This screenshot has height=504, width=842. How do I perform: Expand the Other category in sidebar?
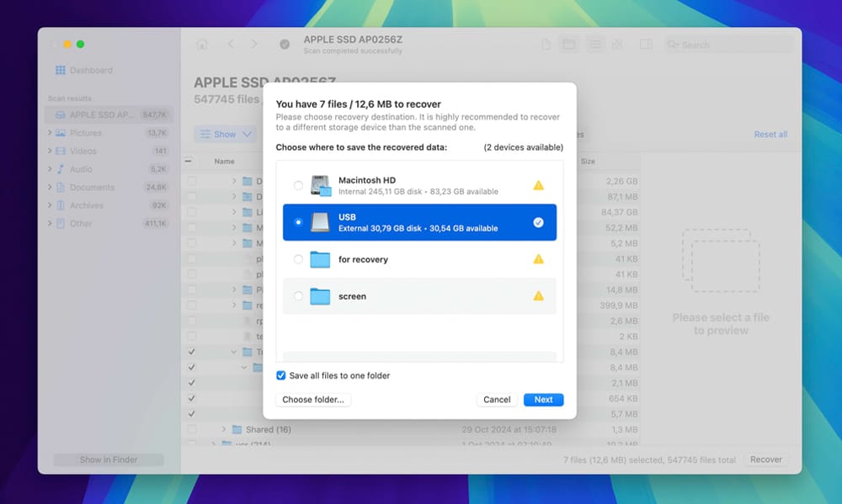(x=51, y=223)
